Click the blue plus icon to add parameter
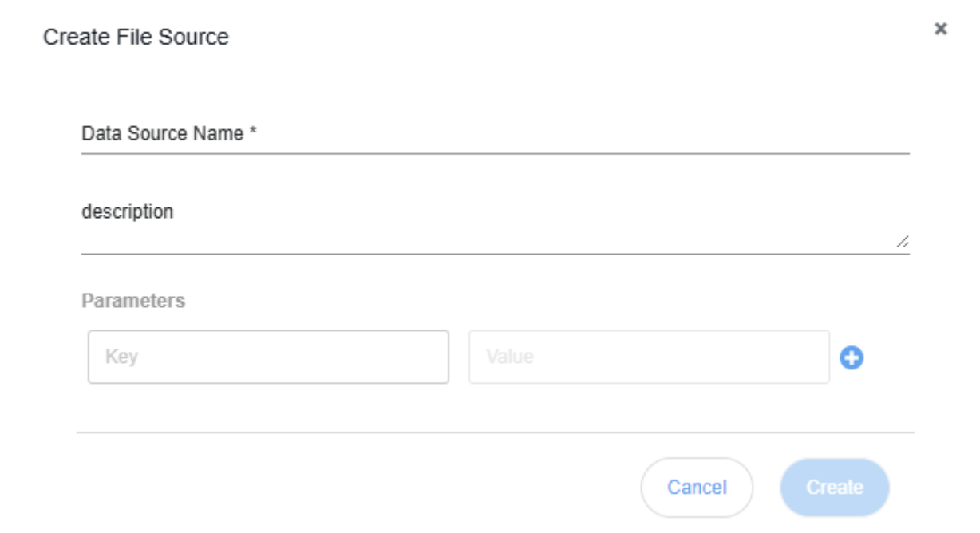 point(852,358)
